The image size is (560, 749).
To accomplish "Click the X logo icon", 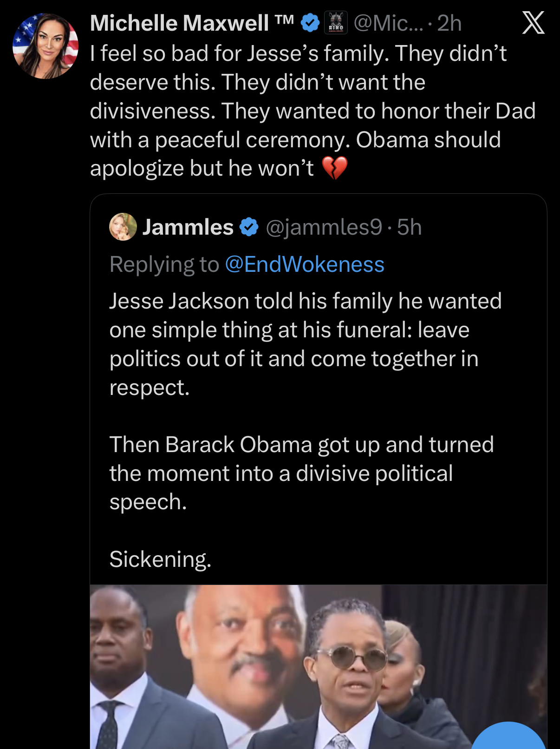I will (533, 23).
